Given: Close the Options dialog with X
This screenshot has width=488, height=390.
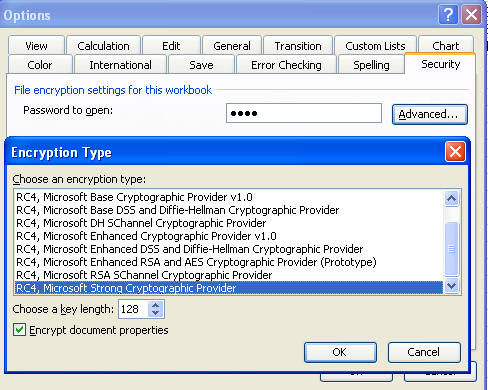Looking at the screenshot, I should [471, 15].
